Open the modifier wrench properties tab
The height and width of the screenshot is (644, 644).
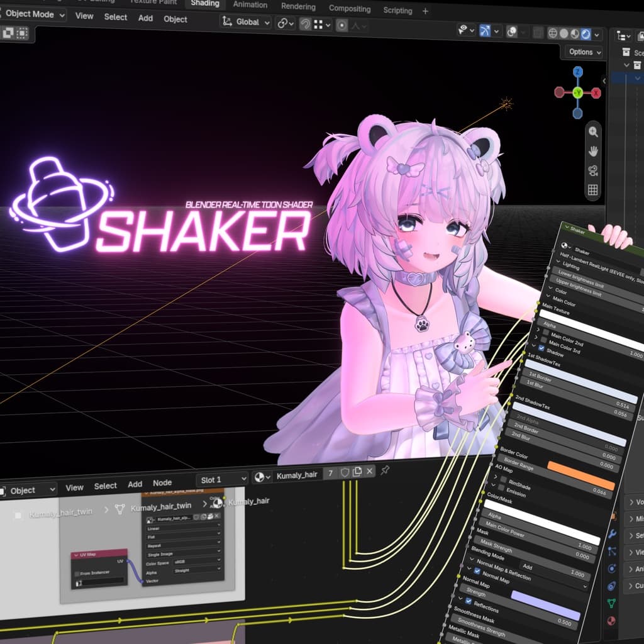[612, 534]
